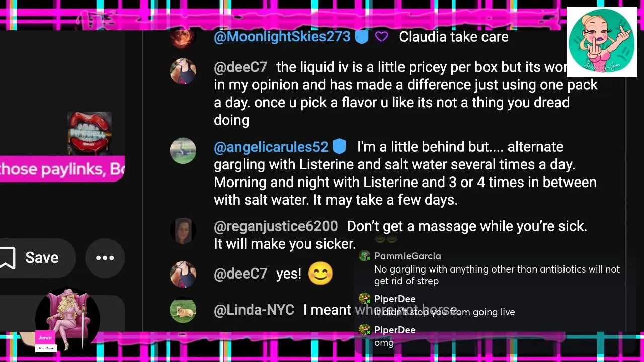Click the PiperDee name above 'omg'
The width and height of the screenshot is (644, 362).
pyautogui.click(x=395, y=330)
